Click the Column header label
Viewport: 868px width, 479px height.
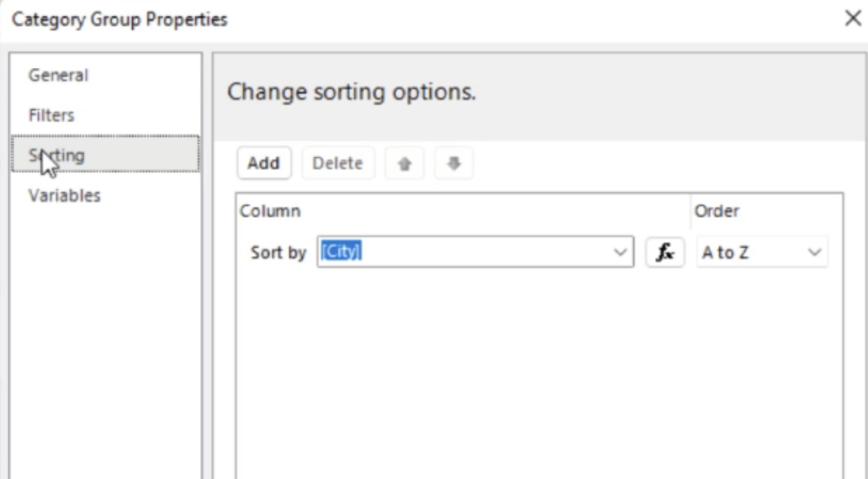pos(270,211)
